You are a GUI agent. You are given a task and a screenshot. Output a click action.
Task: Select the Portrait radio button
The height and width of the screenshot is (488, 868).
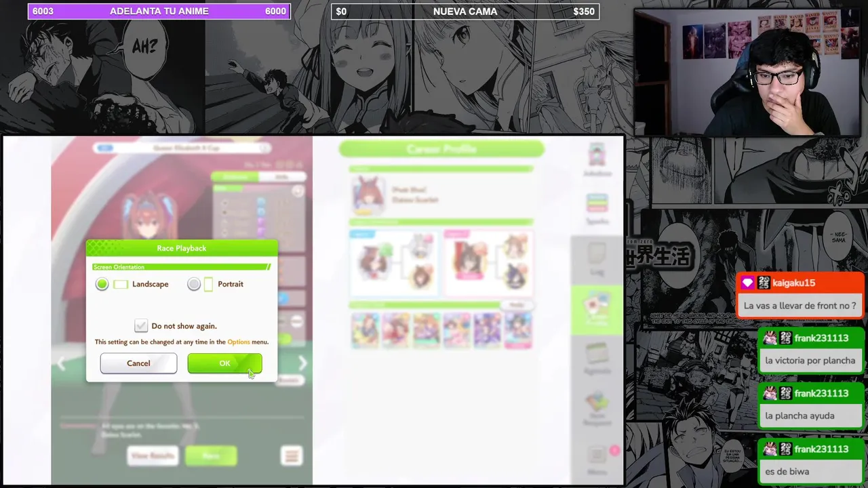click(x=194, y=284)
